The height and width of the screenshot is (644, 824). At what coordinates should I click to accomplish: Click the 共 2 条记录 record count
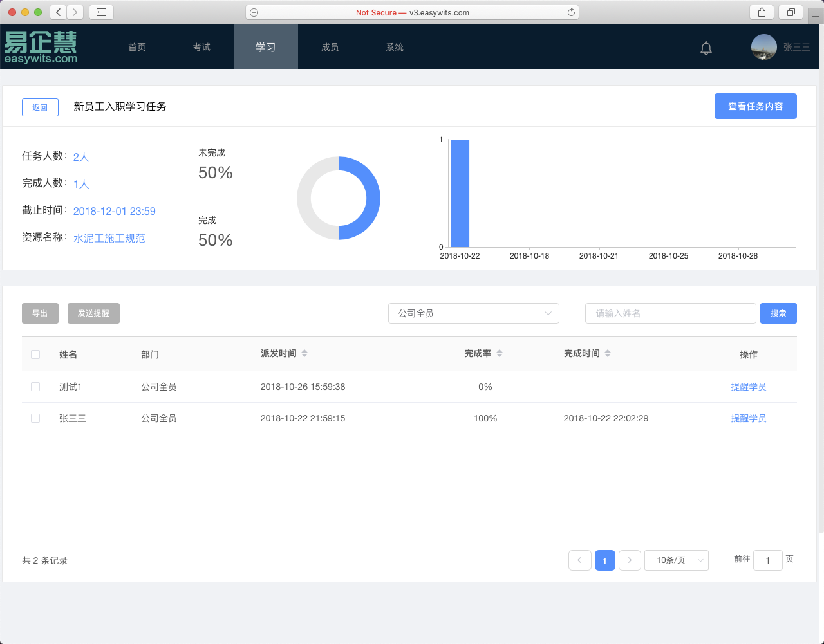[x=45, y=560]
